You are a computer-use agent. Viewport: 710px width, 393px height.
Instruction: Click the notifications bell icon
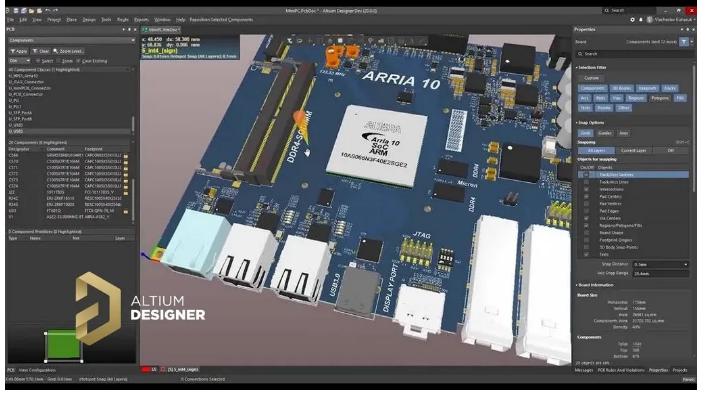click(x=641, y=20)
